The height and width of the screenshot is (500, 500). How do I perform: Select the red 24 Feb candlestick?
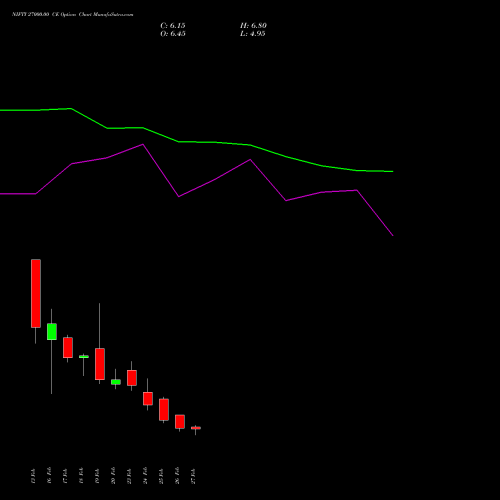pyautogui.click(x=148, y=399)
